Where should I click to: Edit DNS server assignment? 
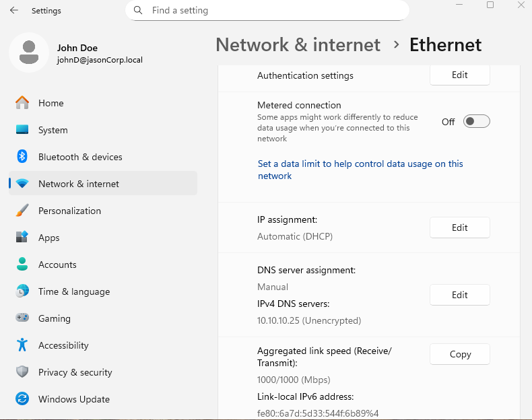coord(460,295)
